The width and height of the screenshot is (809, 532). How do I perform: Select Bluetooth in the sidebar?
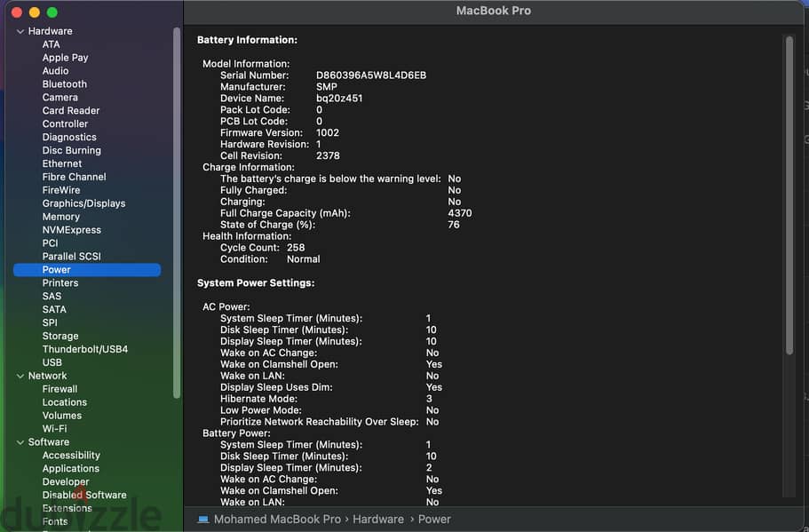[x=65, y=84]
